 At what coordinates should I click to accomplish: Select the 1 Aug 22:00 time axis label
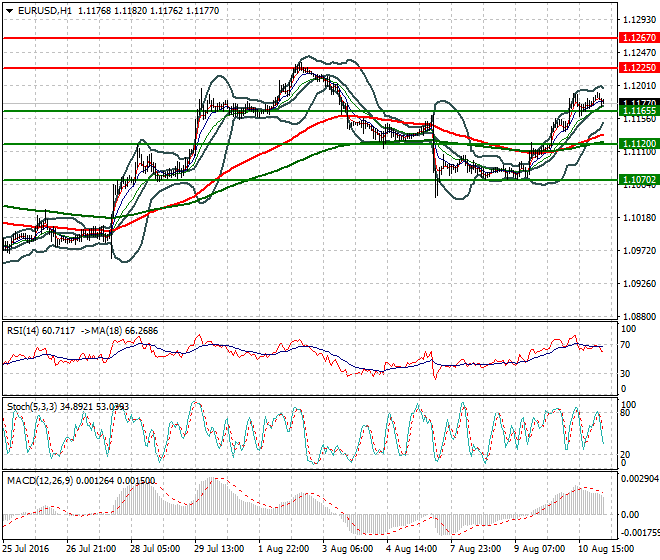283,549
